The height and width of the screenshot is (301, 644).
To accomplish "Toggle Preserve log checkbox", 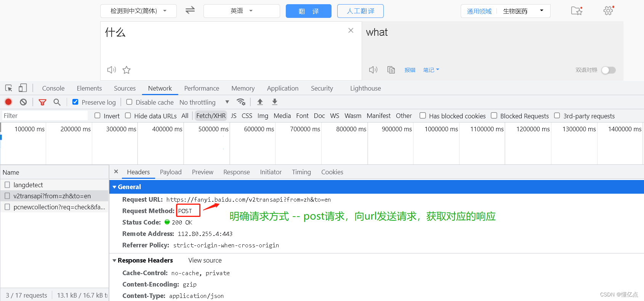I will coord(75,102).
